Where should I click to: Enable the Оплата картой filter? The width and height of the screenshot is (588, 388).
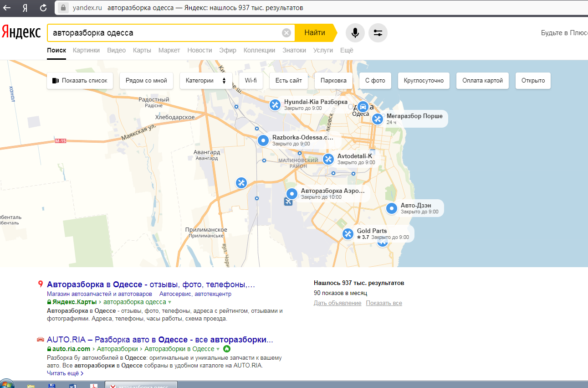[482, 81]
